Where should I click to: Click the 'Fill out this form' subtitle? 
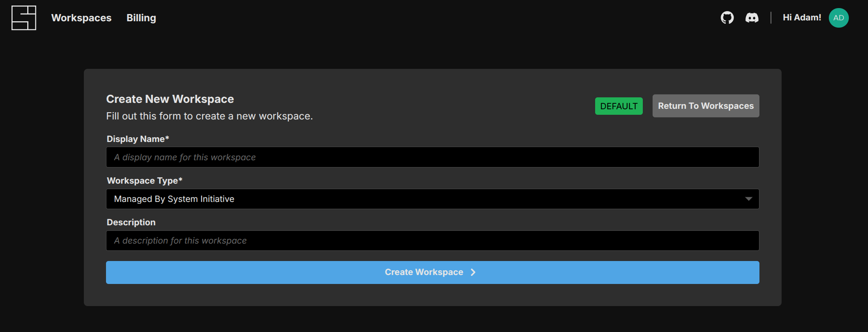point(209,116)
